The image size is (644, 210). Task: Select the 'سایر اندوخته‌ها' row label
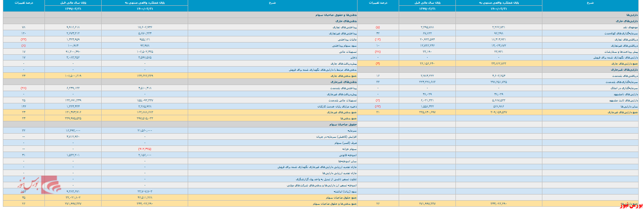[x=347, y=161]
